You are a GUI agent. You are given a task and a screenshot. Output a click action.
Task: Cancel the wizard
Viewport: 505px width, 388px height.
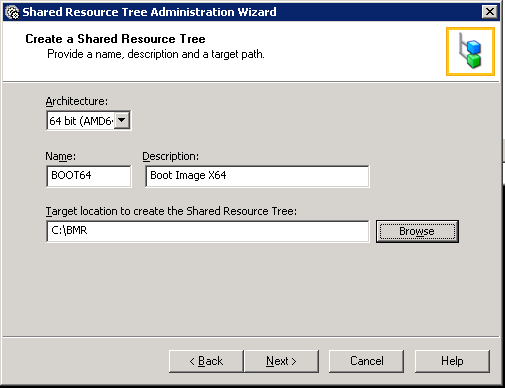coord(366,361)
